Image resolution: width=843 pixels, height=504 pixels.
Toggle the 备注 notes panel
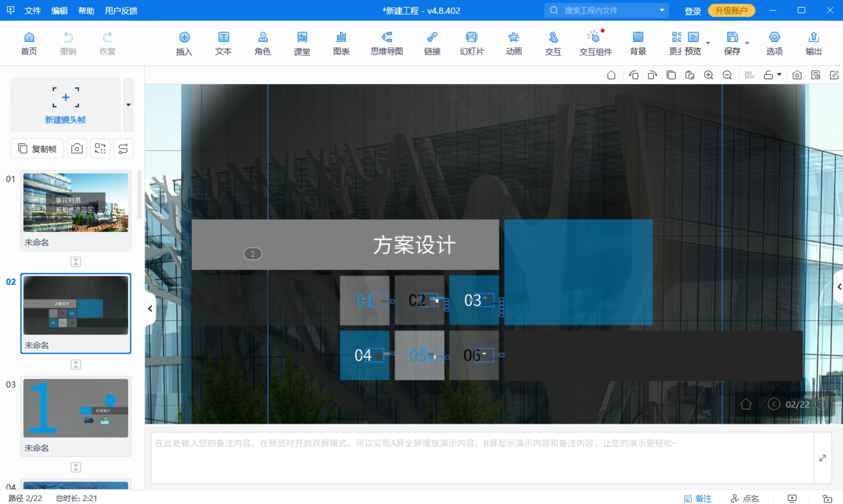[697, 498]
